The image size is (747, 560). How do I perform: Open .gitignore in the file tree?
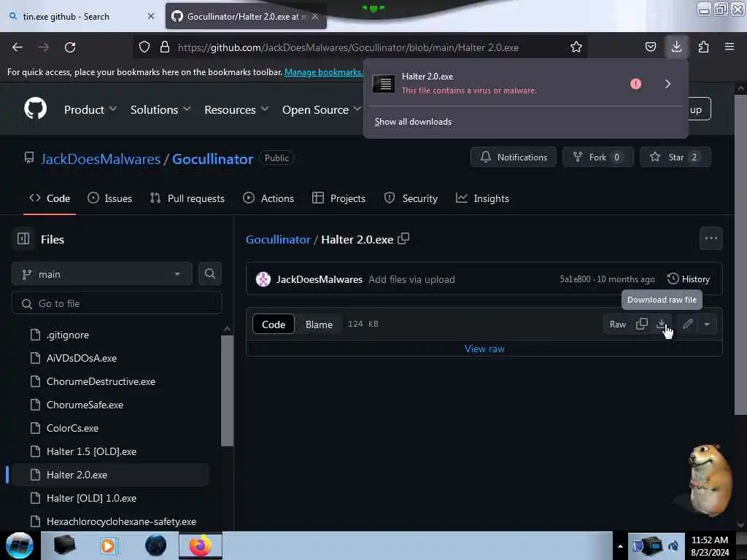[x=68, y=335]
